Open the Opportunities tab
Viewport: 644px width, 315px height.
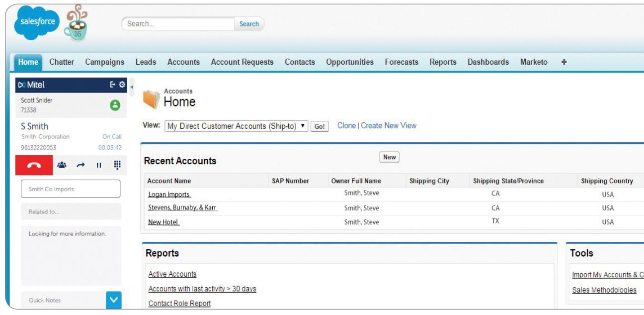(x=350, y=62)
